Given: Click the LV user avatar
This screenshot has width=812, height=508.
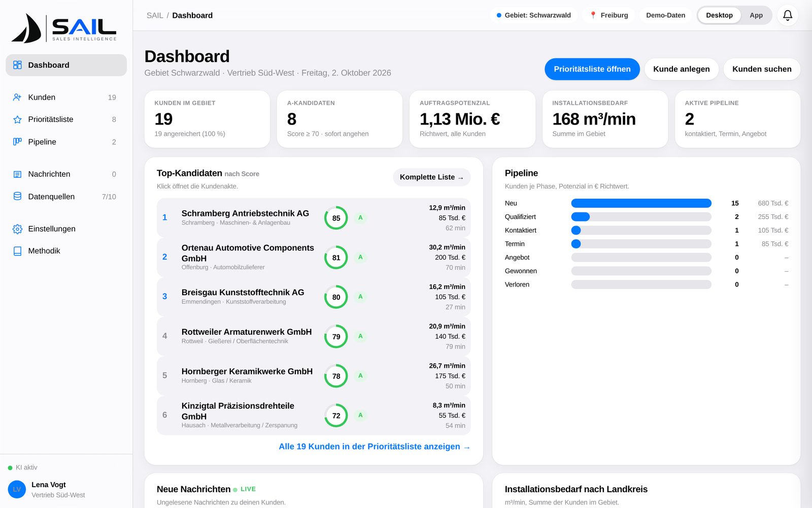Looking at the screenshot, I should coord(17,489).
